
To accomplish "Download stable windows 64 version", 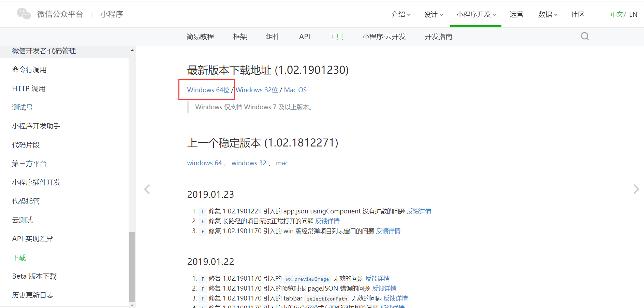I will [x=204, y=163].
